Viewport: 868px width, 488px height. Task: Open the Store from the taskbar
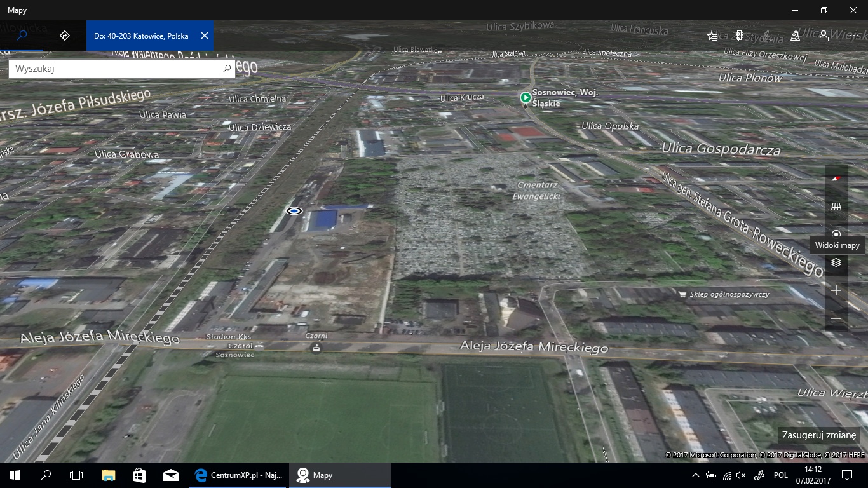(139, 475)
